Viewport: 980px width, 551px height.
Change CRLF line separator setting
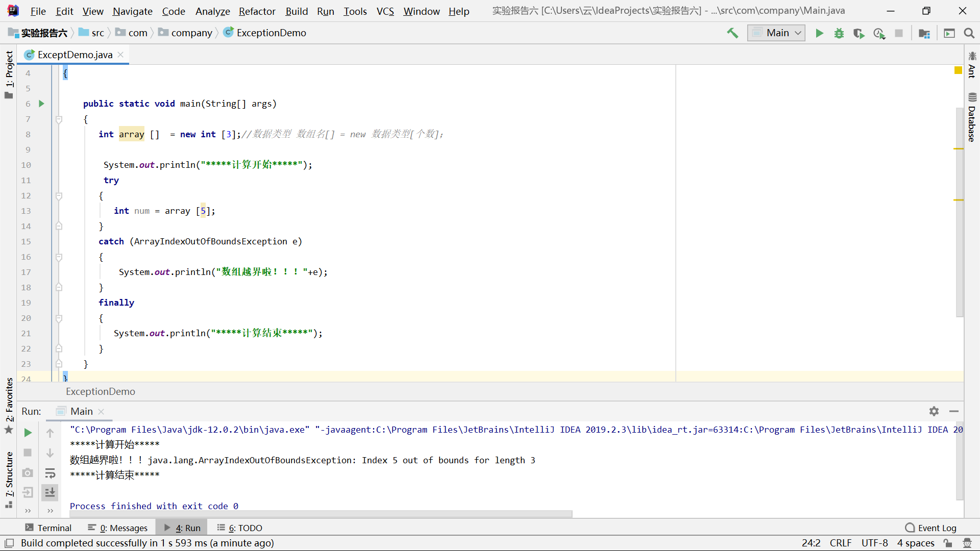(840, 543)
